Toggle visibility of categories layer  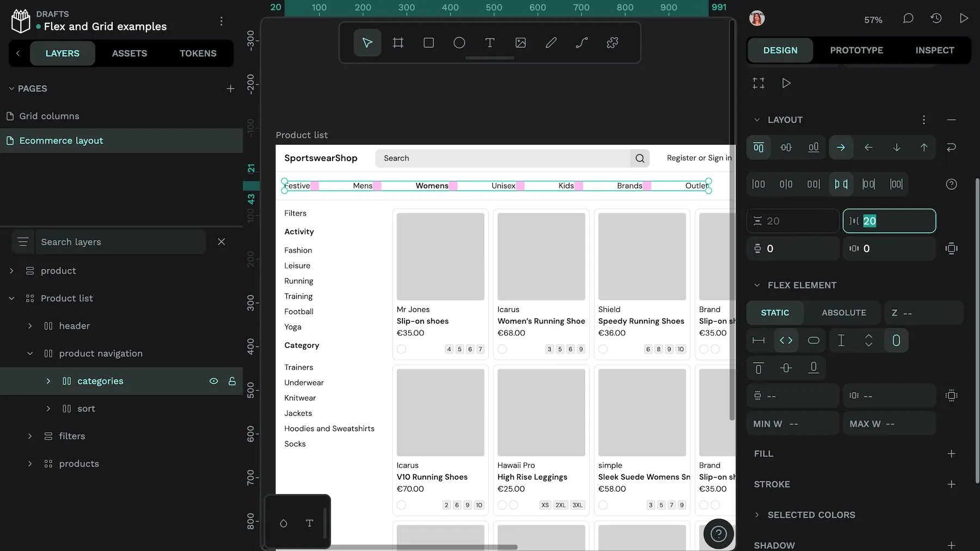(213, 381)
